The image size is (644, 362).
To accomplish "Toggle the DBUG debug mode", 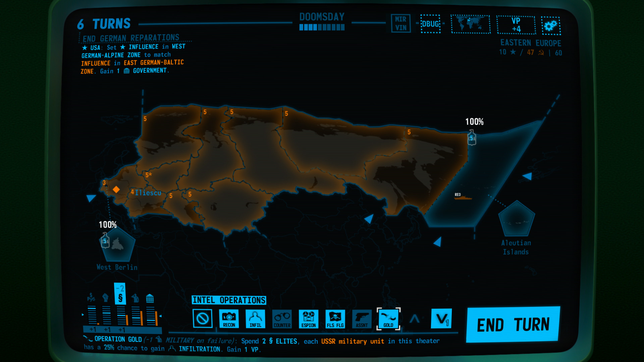I will tap(430, 24).
